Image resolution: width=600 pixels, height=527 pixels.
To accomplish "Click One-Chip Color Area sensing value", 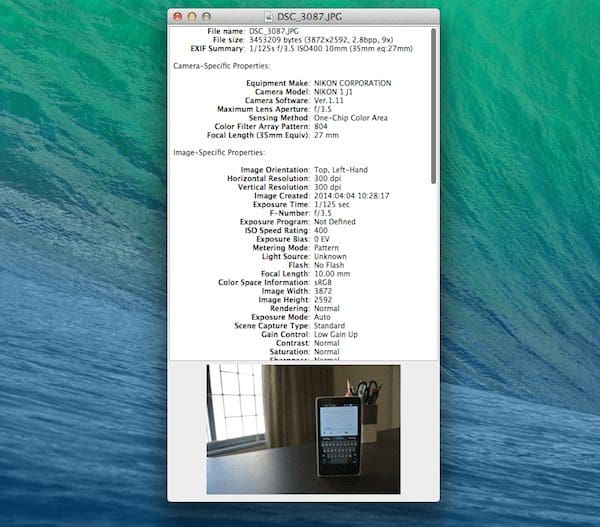I will tap(351, 118).
